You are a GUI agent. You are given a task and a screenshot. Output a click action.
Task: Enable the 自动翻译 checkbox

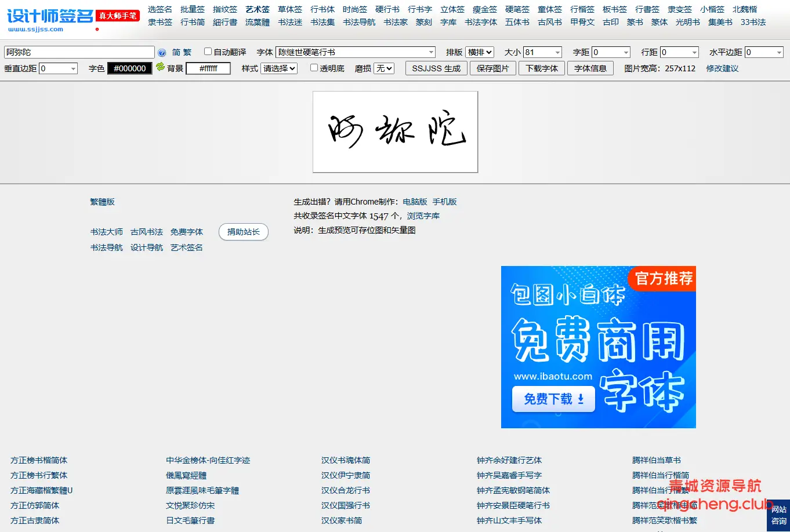(x=207, y=52)
